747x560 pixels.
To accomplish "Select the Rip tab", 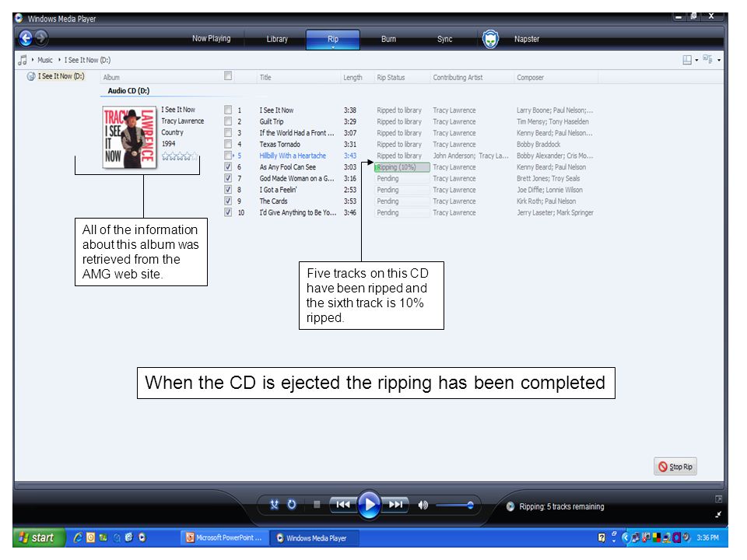I will (333, 39).
